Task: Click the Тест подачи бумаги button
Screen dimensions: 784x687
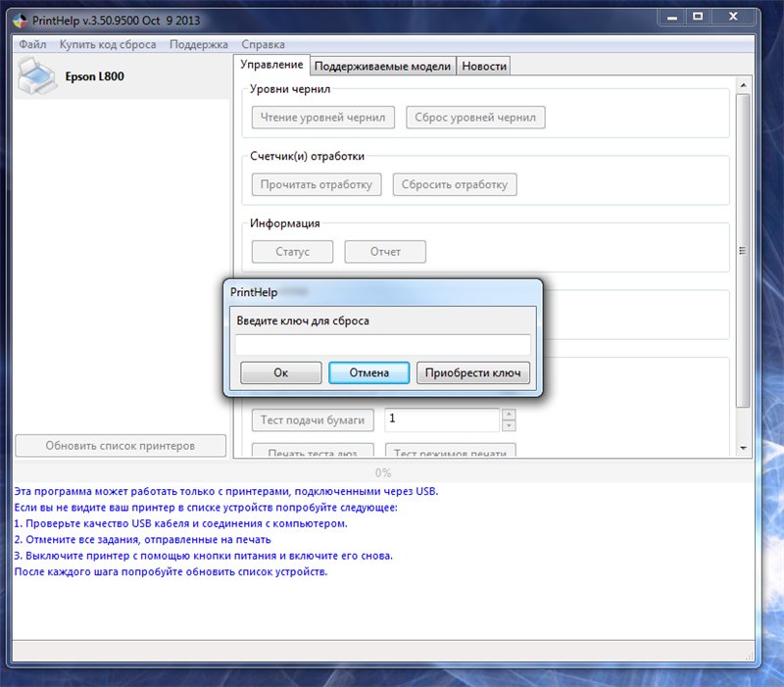Action: point(313,420)
